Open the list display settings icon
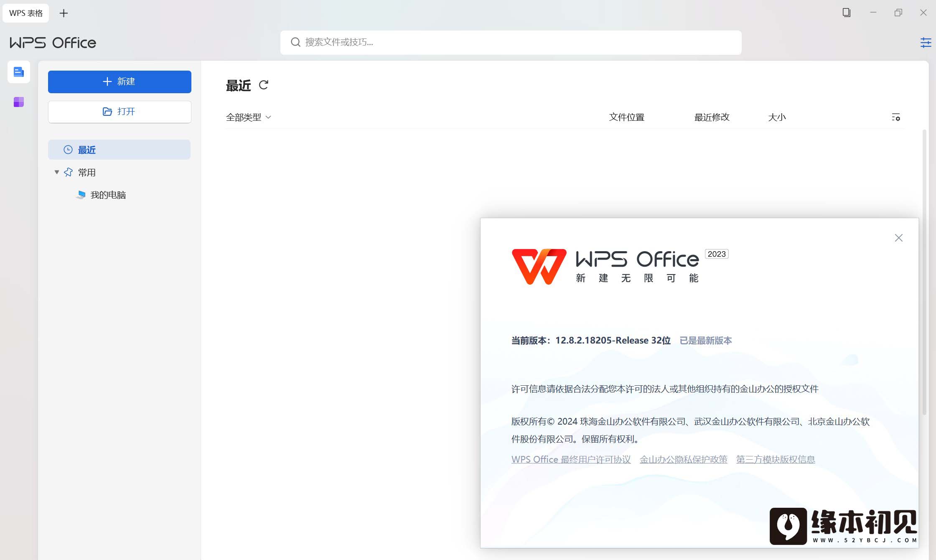This screenshot has height=560, width=936. 895,117
